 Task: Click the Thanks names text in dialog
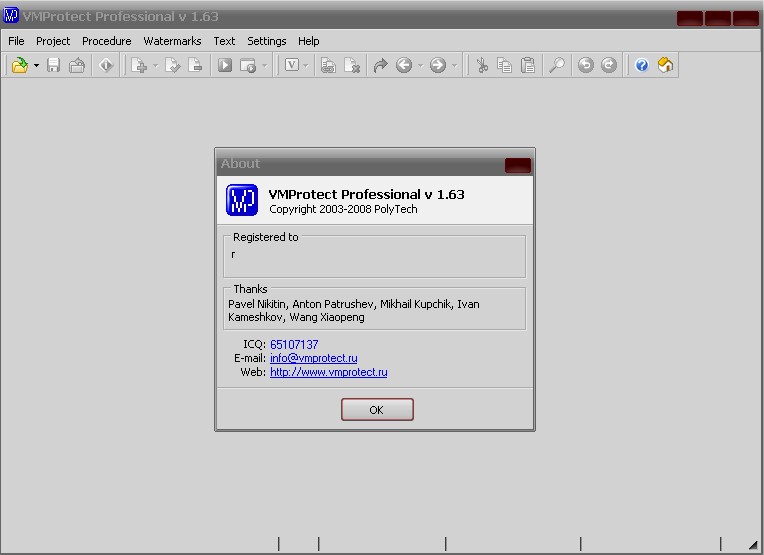pyautogui.click(x=354, y=310)
